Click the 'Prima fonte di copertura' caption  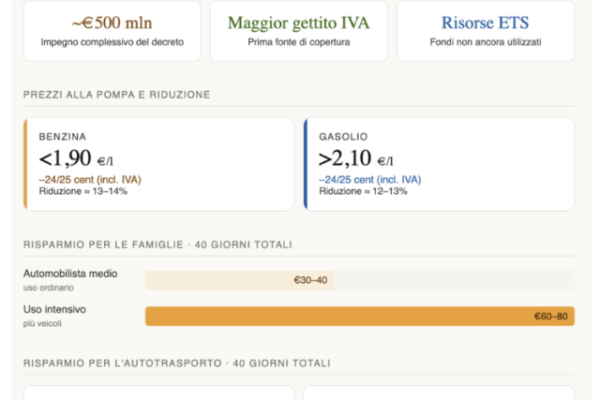point(299,44)
